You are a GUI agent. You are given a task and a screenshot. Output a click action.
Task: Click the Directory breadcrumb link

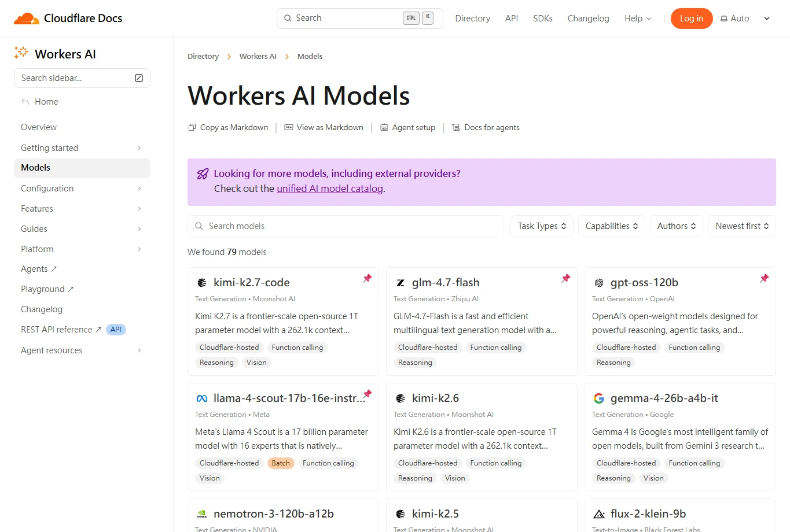point(203,56)
